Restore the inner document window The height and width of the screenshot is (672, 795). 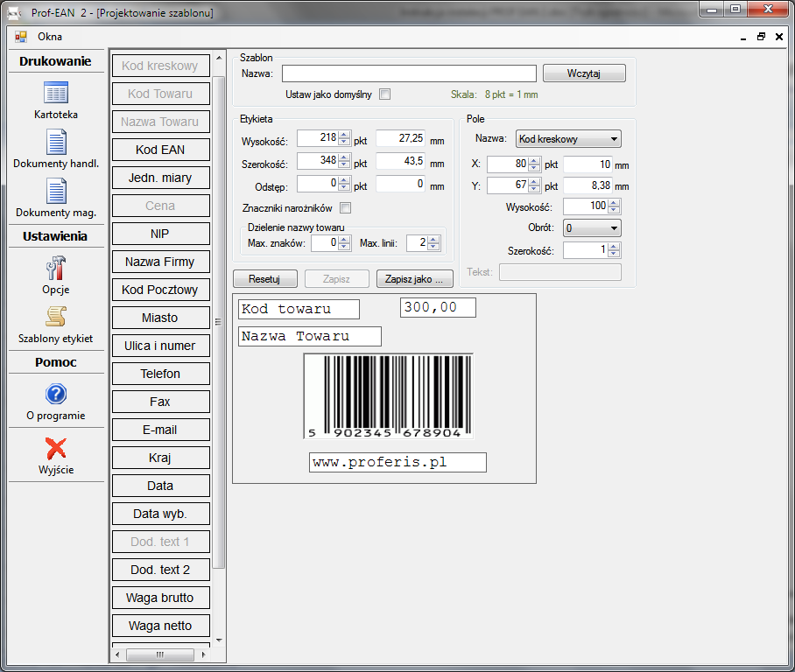(761, 37)
